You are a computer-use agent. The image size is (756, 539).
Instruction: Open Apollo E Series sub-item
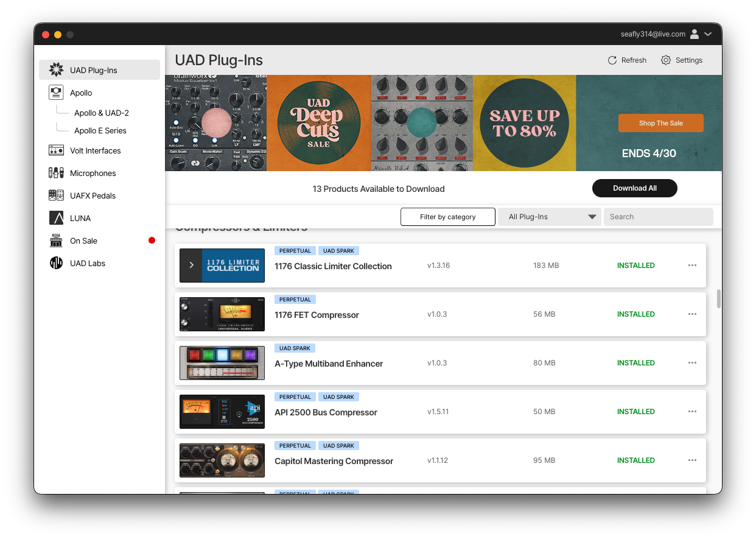click(x=100, y=130)
